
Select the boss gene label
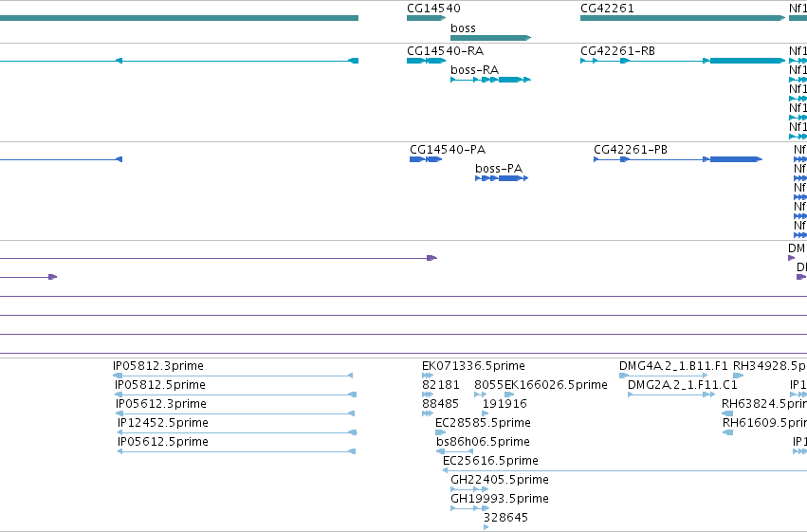463,28
